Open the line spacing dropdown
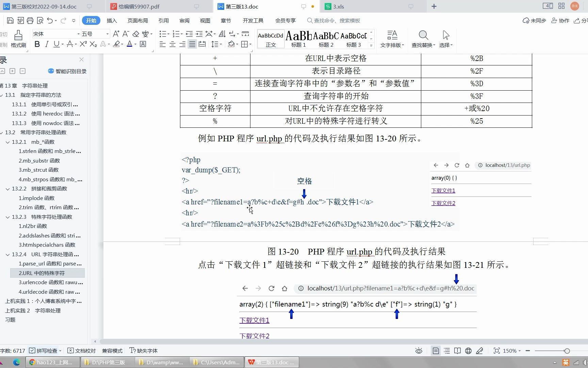The image size is (588, 368). pyautogui.click(x=221, y=44)
